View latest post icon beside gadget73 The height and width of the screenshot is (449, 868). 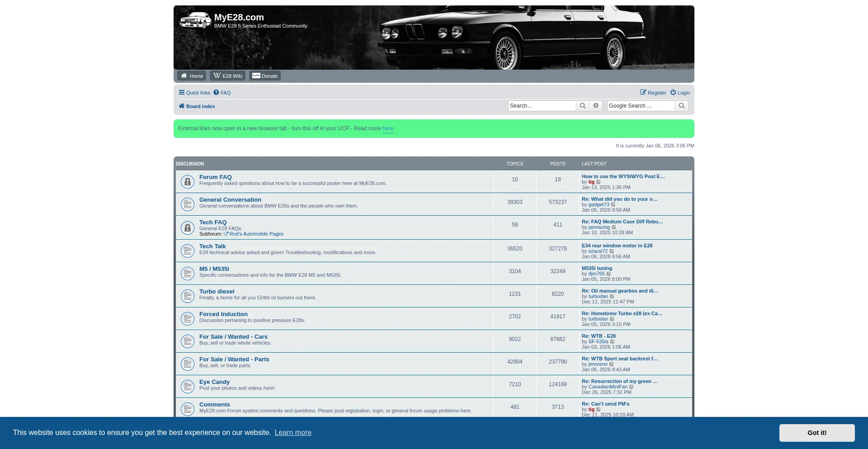pos(613,205)
